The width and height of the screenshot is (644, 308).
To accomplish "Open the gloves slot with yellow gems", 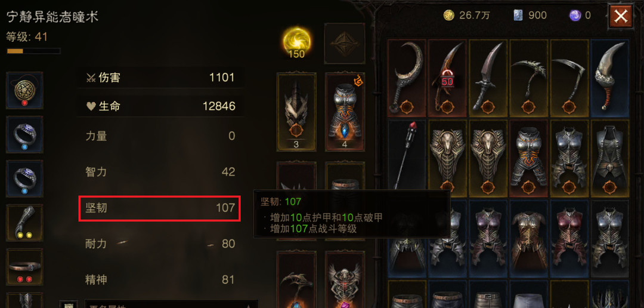I will tap(24, 223).
